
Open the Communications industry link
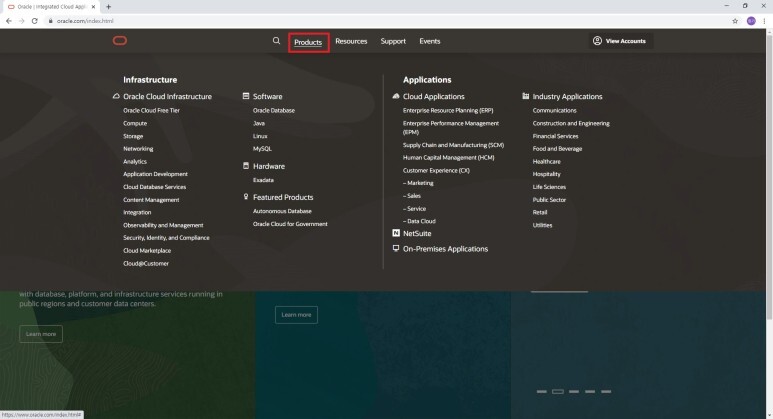[555, 110]
